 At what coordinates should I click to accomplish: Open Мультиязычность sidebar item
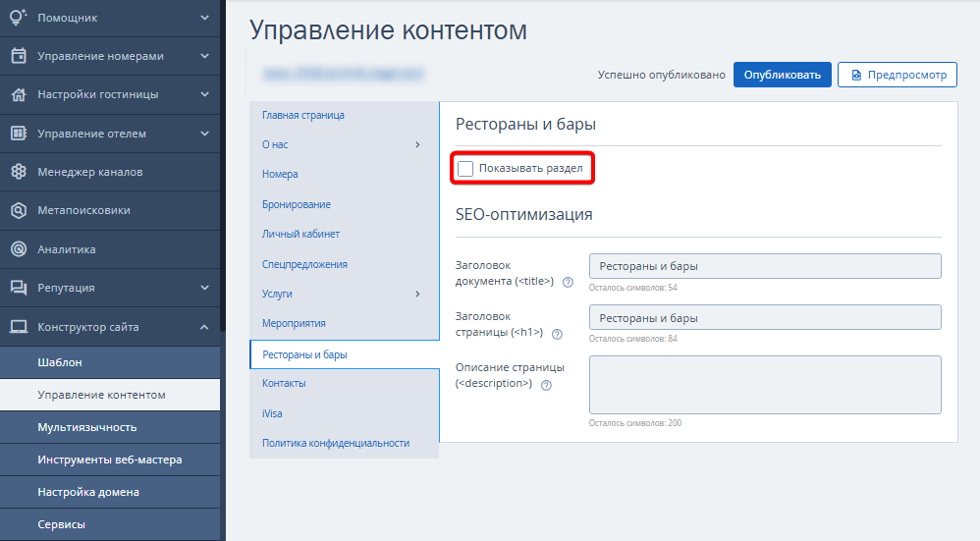[x=110, y=427]
